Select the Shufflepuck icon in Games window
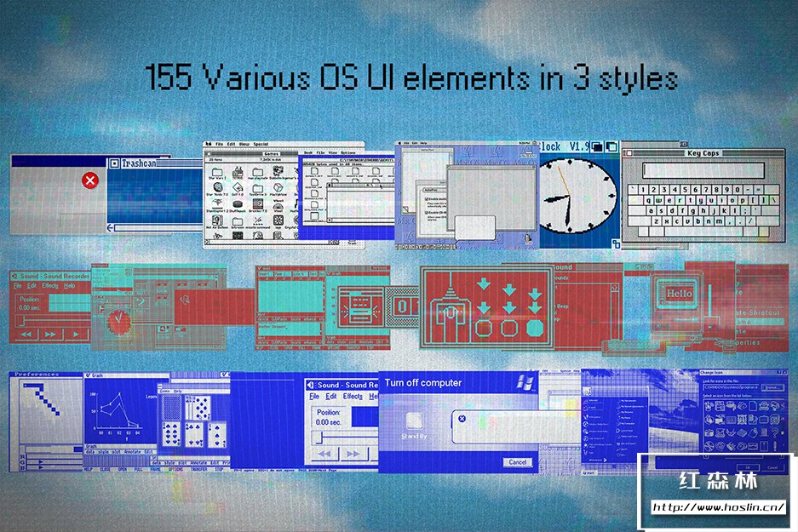This screenshot has width=798, height=532. pos(238,204)
